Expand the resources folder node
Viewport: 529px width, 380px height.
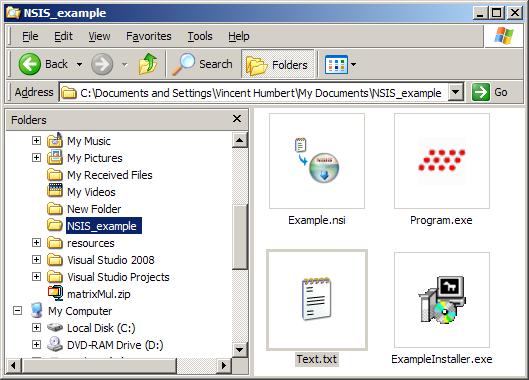(36, 242)
